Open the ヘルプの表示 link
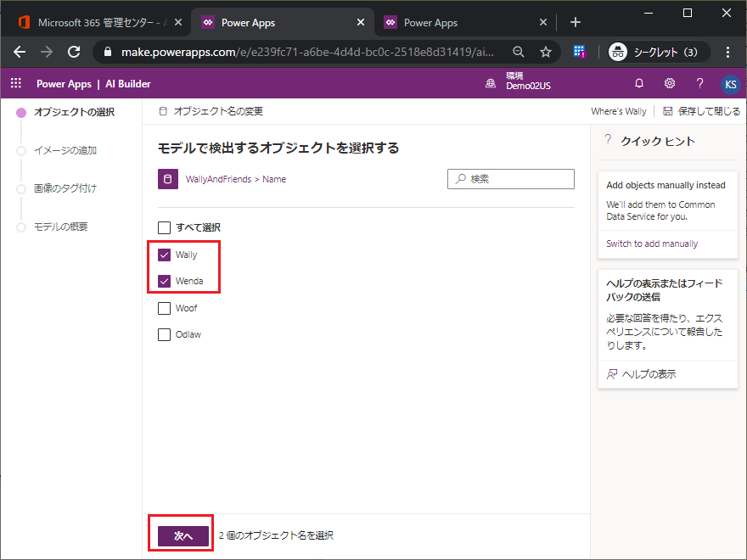 (641, 374)
